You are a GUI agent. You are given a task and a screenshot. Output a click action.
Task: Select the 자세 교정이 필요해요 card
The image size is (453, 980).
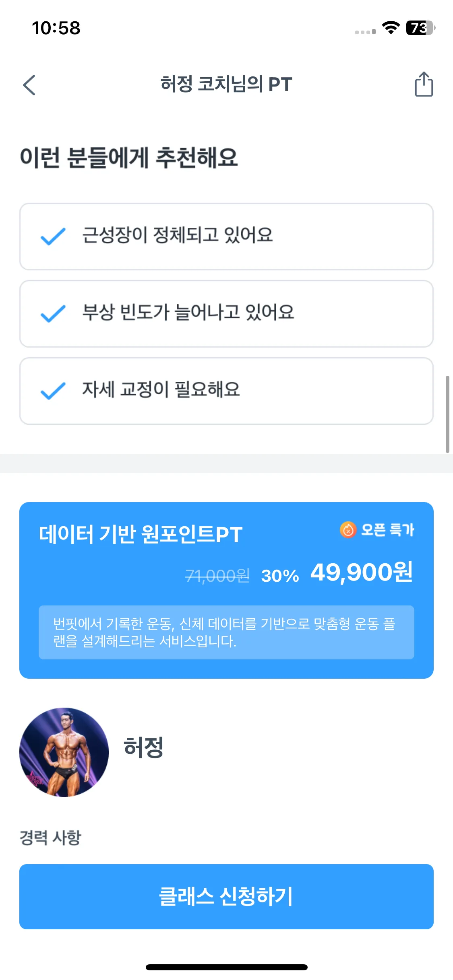tap(226, 391)
